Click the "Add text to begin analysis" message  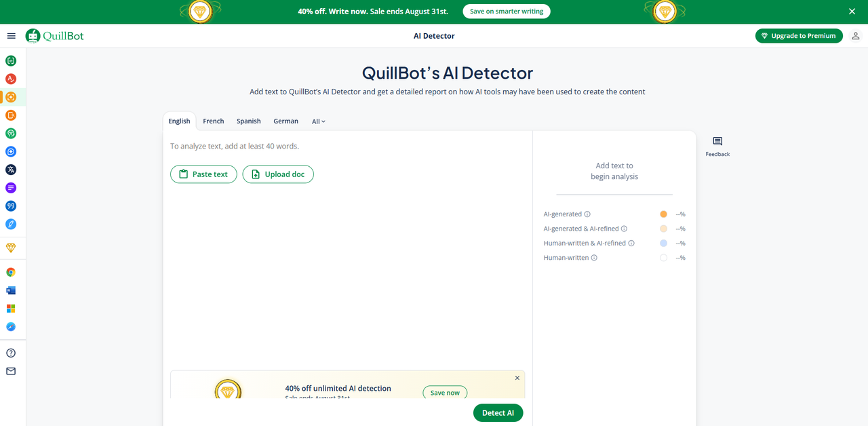coord(614,171)
